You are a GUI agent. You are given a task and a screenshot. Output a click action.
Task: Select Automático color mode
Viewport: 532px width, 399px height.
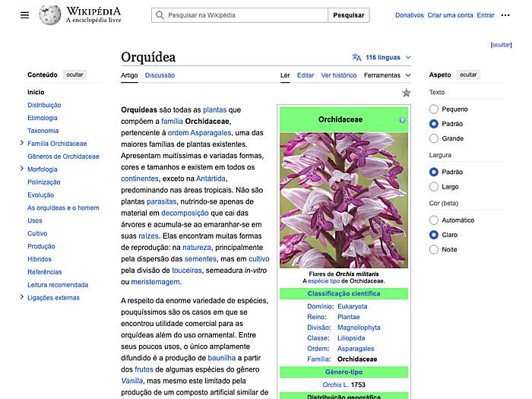(x=434, y=220)
